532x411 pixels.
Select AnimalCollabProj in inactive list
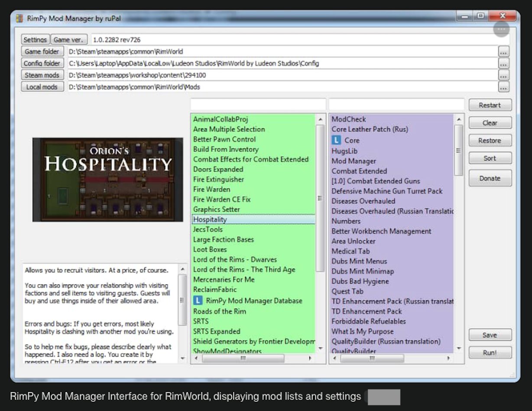point(221,119)
